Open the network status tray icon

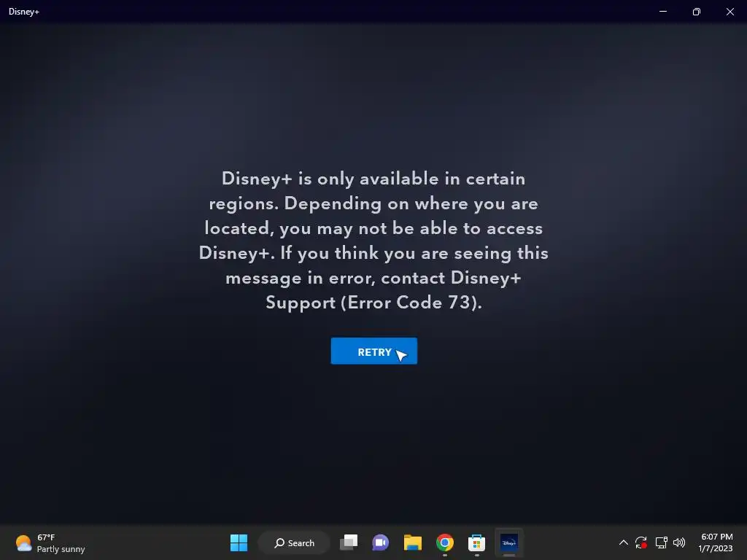tap(661, 542)
